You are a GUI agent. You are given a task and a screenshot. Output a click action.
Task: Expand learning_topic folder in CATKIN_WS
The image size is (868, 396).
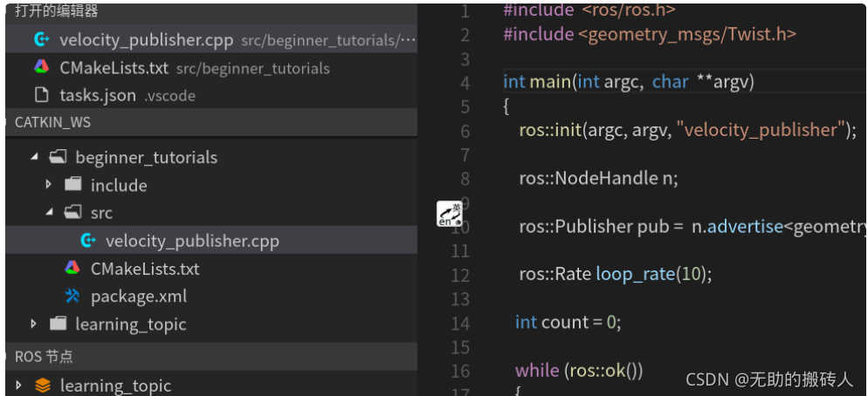[x=34, y=324]
